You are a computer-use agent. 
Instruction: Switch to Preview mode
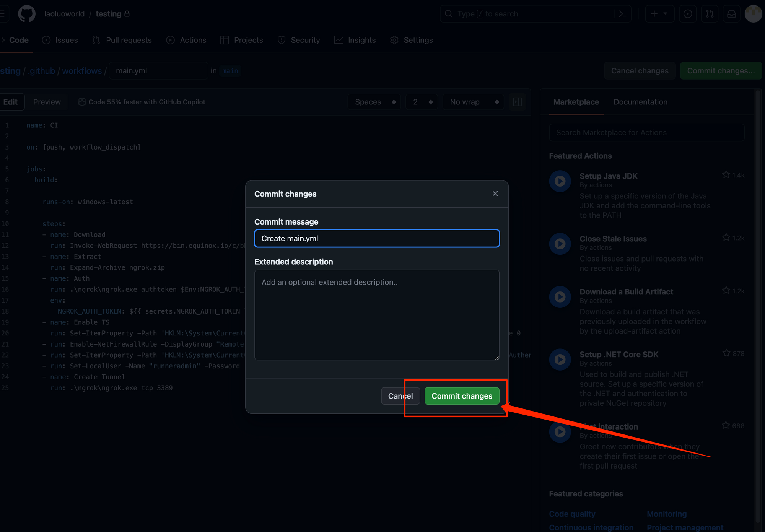tap(47, 102)
